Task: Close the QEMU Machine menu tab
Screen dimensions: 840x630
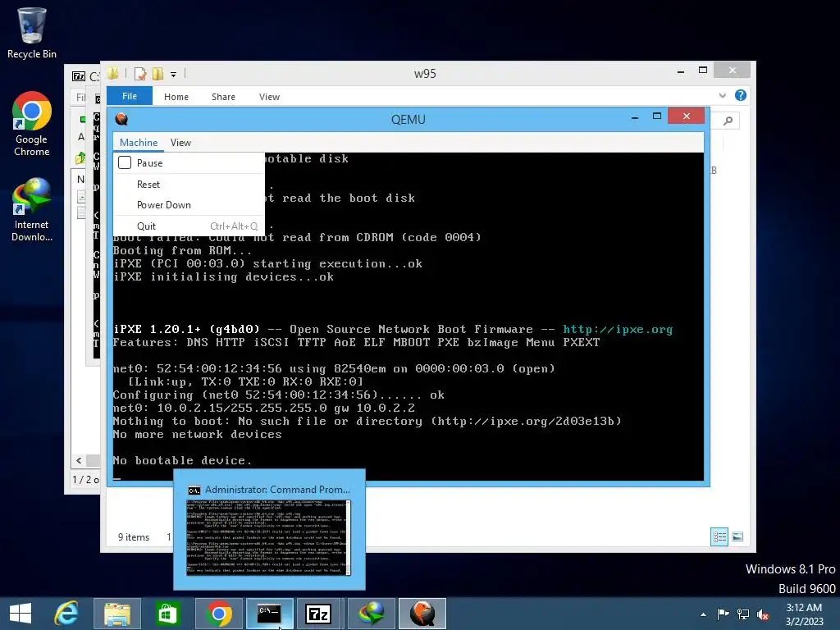Action: (138, 143)
